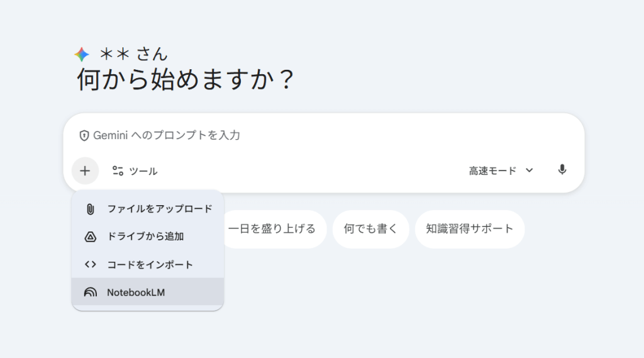Select ファイルをアップロード from the menu
The width and height of the screenshot is (644, 358).
pos(160,209)
